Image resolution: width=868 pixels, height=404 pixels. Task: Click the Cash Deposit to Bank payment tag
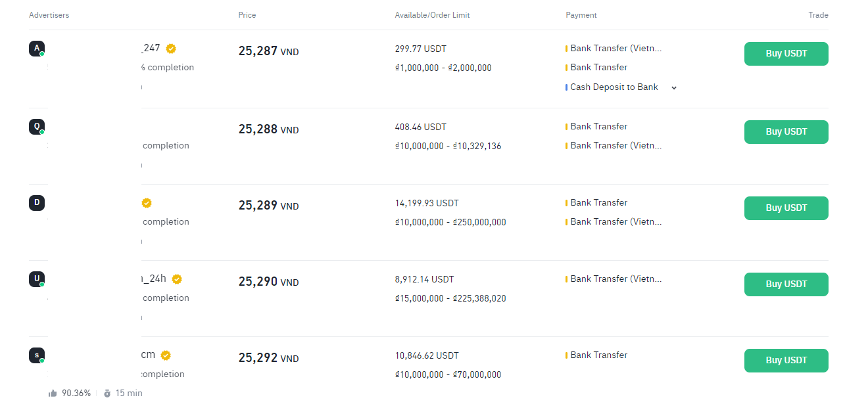coord(614,87)
